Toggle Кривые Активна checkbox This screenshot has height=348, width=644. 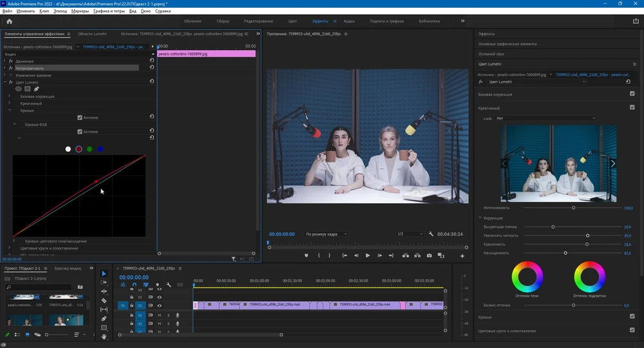[80, 117]
